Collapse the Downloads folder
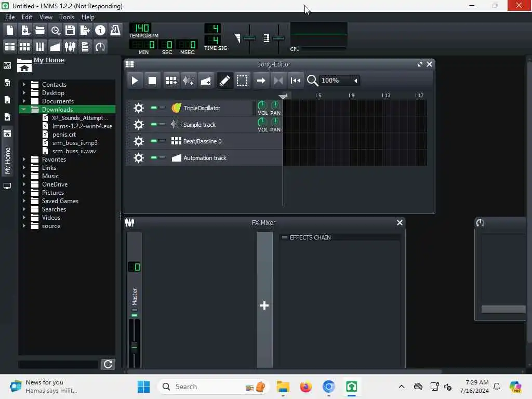The width and height of the screenshot is (532, 399). 24,109
